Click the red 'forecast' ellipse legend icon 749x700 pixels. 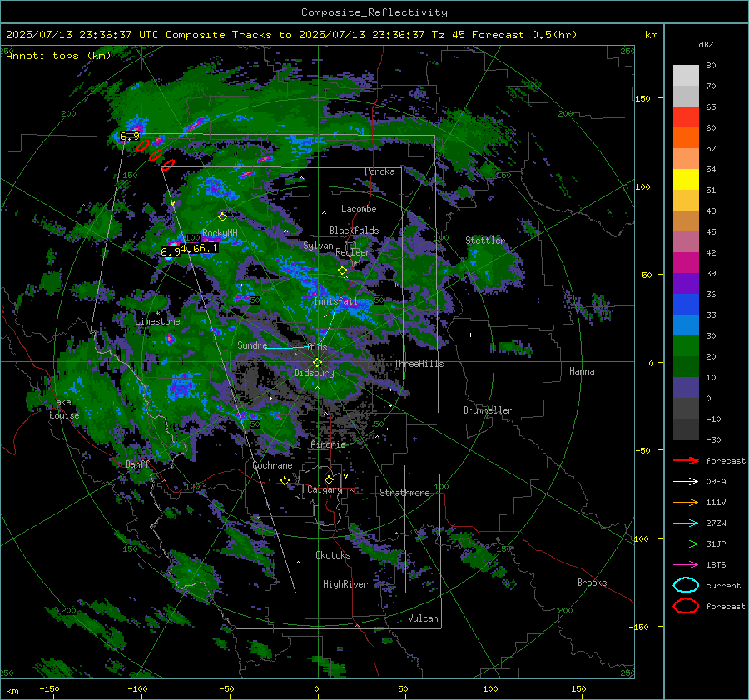pos(686,606)
